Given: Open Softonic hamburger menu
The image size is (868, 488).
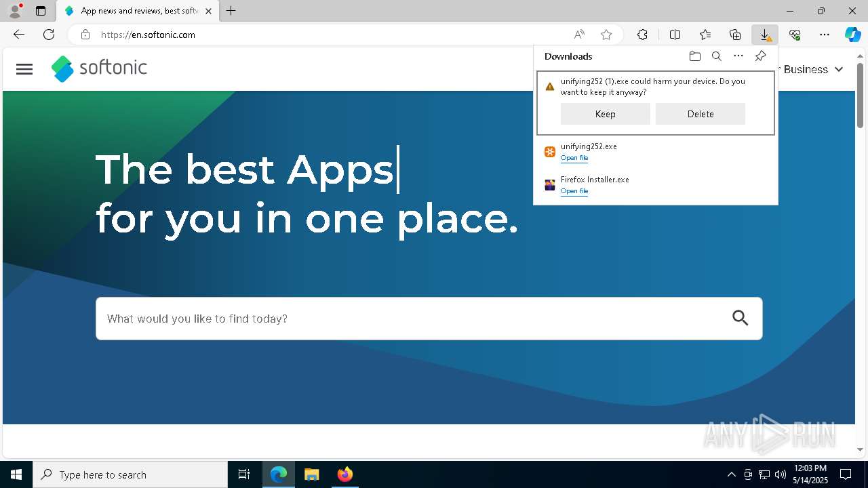Looking at the screenshot, I should click(x=24, y=69).
